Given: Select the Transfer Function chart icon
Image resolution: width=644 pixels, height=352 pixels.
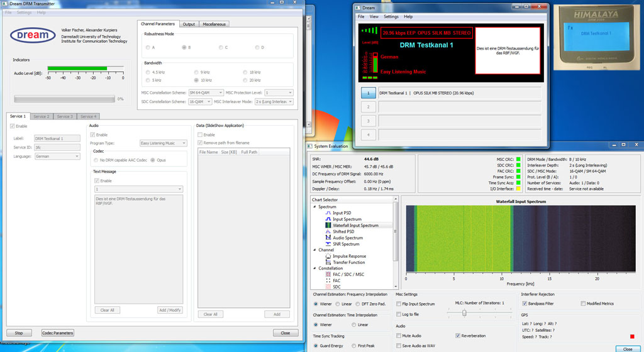Looking at the screenshot, I should click(x=328, y=263).
